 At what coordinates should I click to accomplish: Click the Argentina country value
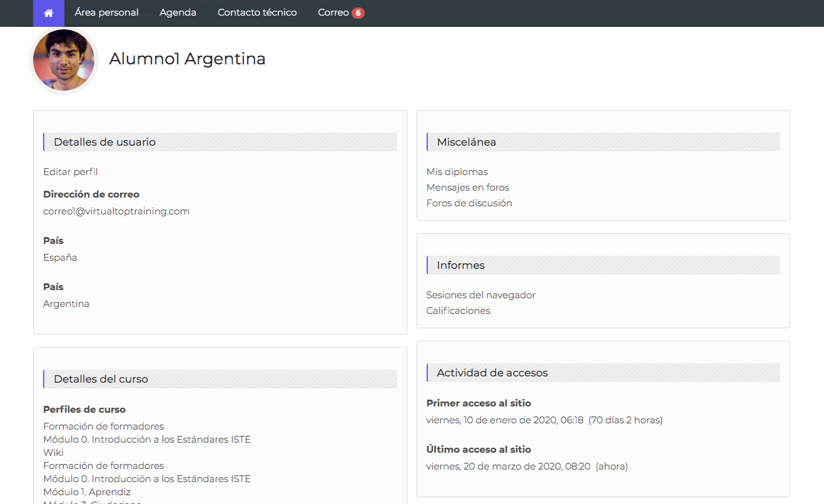pos(66,304)
